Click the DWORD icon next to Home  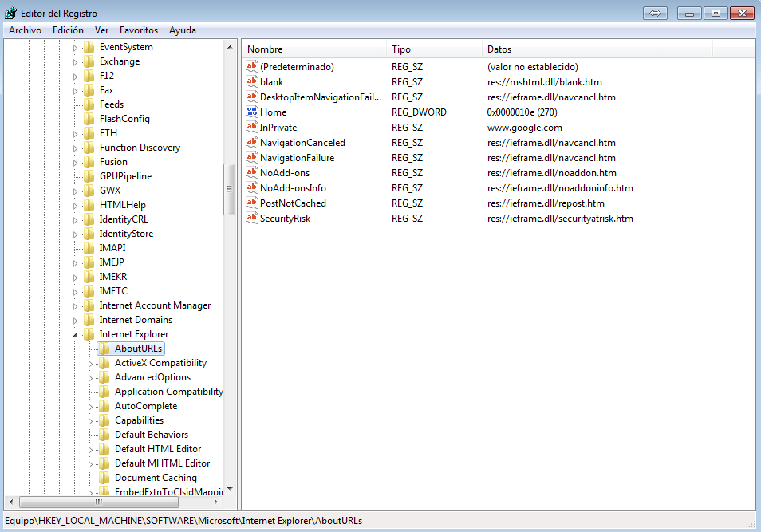pos(251,112)
